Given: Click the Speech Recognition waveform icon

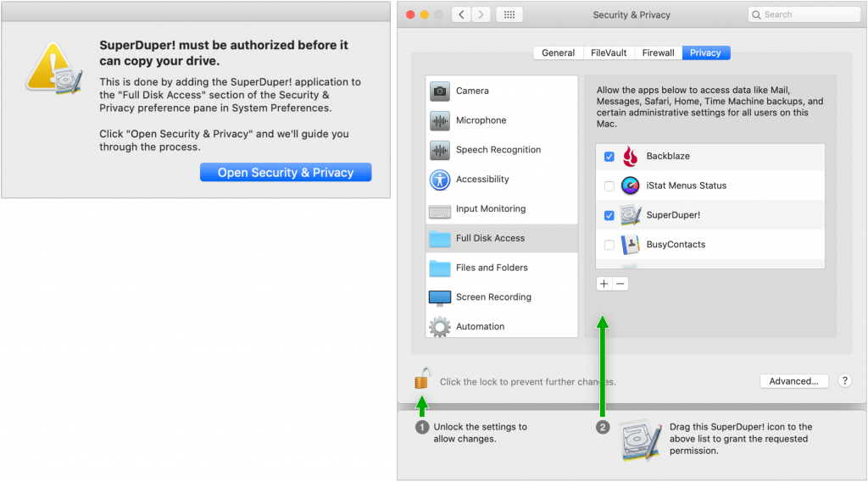Looking at the screenshot, I should click(x=440, y=150).
